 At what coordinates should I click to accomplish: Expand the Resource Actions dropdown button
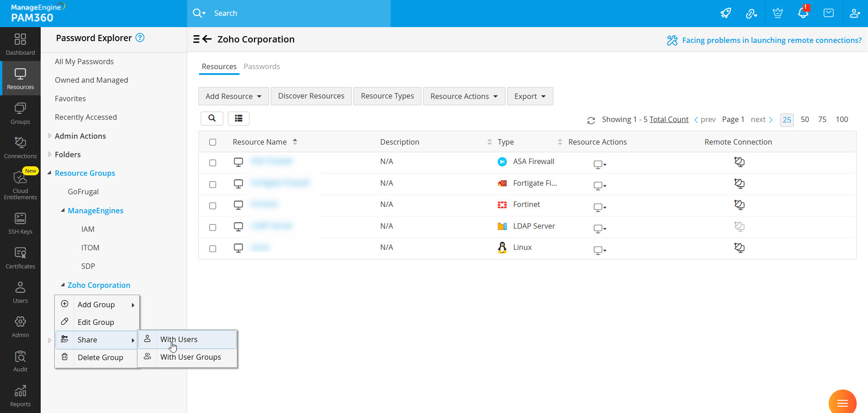coord(464,96)
